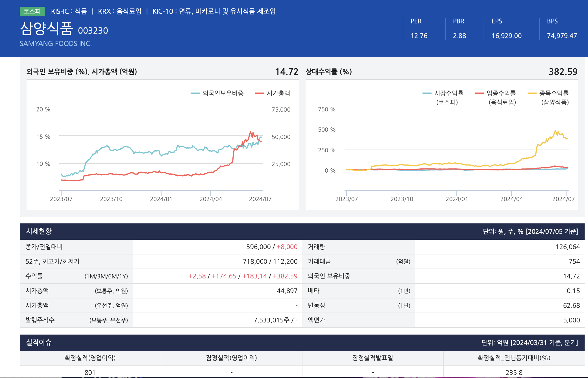This screenshot has width=588, height=378.
Task: Click the 삼양식품 company name heading
Action: tap(47, 29)
